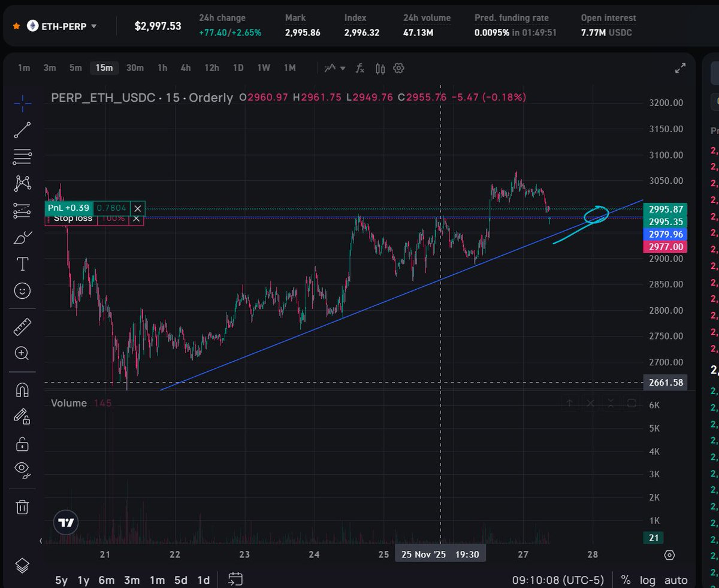Switch to the 30m timeframe
The height and width of the screenshot is (588, 719).
point(135,68)
